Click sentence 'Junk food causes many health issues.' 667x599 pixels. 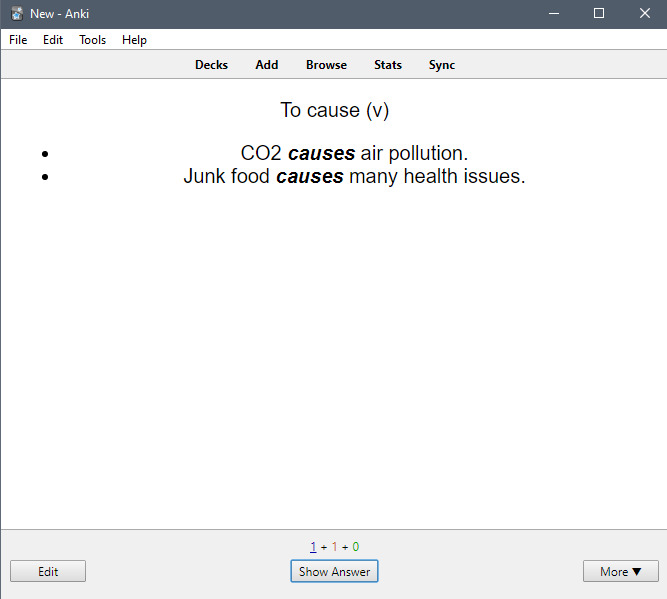[354, 176]
